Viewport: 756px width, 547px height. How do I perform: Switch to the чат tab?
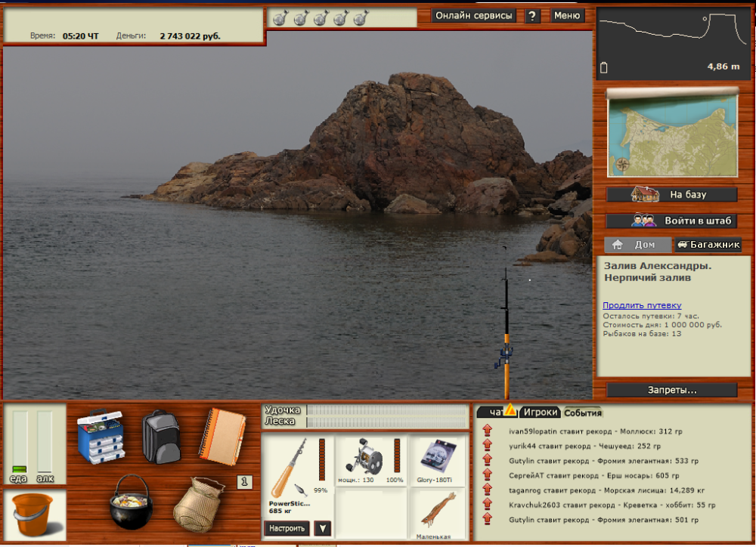click(x=496, y=412)
